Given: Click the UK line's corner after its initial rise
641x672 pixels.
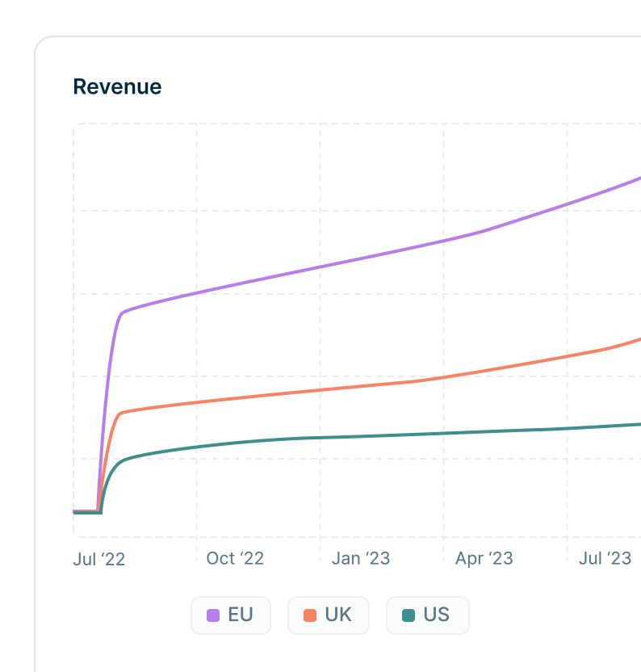Looking at the screenshot, I should (120, 414).
